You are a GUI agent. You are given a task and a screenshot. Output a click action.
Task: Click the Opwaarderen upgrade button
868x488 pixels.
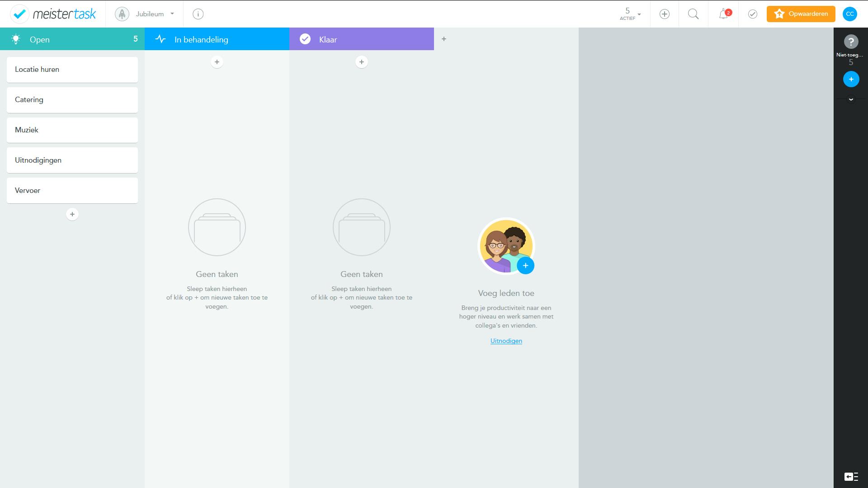click(x=801, y=14)
